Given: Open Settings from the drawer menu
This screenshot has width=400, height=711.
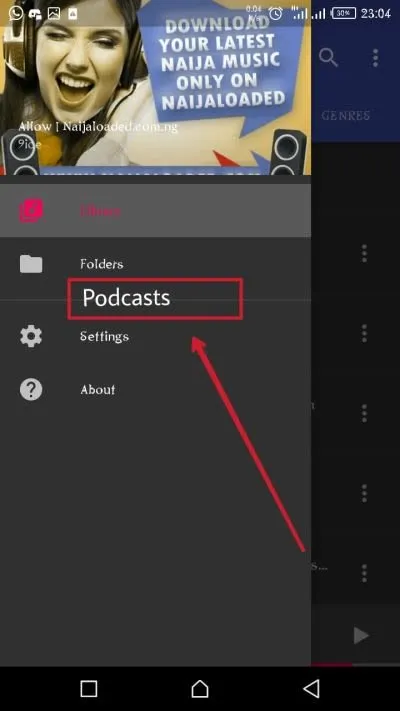Looking at the screenshot, I should coord(156,336).
